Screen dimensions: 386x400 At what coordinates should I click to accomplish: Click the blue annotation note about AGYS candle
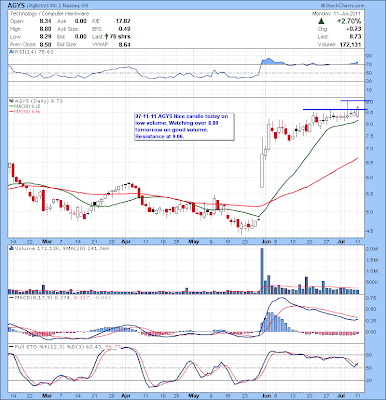(x=184, y=126)
